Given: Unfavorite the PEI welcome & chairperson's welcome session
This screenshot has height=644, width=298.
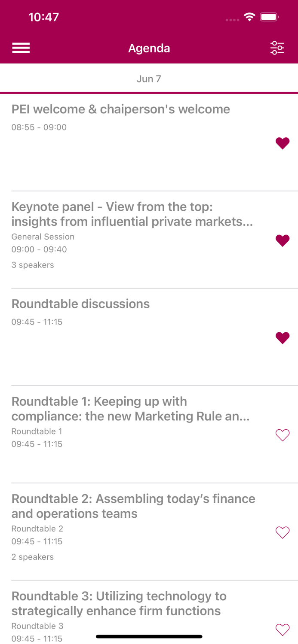Looking at the screenshot, I should click(283, 143).
